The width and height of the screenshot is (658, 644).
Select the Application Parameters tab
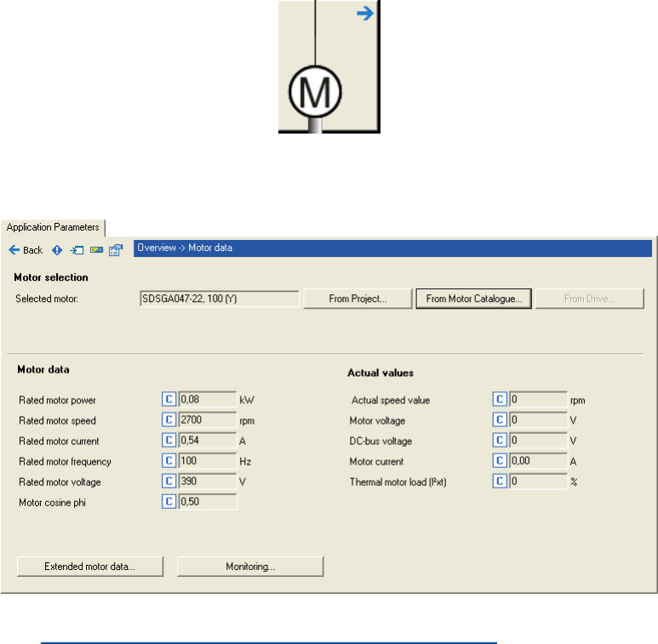(53, 227)
